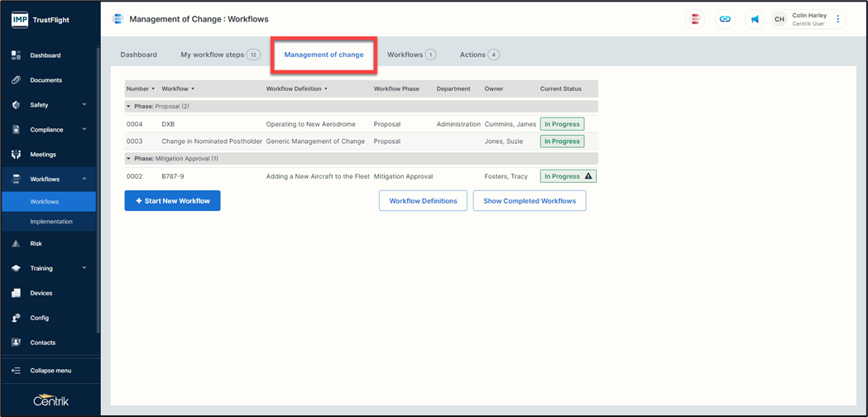Image resolution: width=868 pixels, height=417 pixels.
Task: Switch to My workflow steps tab
Action: click(219, 55)
